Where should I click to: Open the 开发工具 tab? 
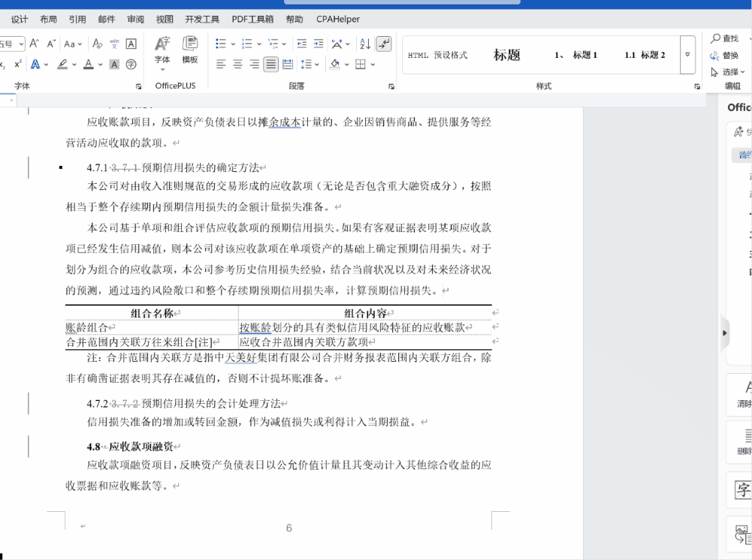[x=202, y=20]
